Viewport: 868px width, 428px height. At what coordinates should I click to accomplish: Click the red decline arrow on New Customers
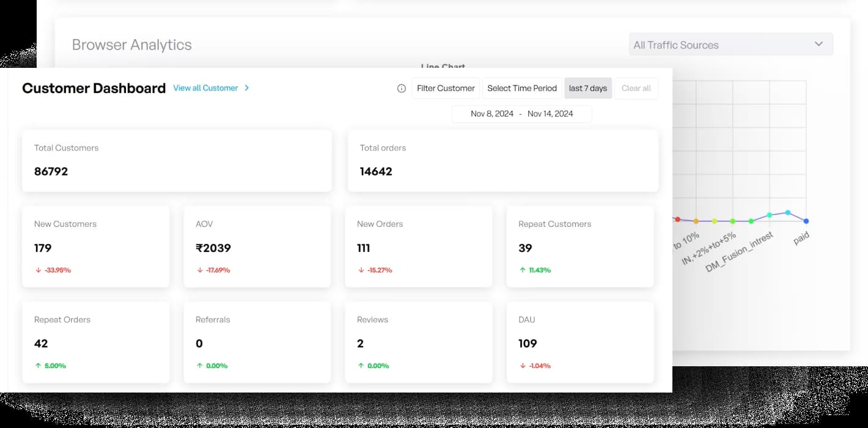(37, 270)
